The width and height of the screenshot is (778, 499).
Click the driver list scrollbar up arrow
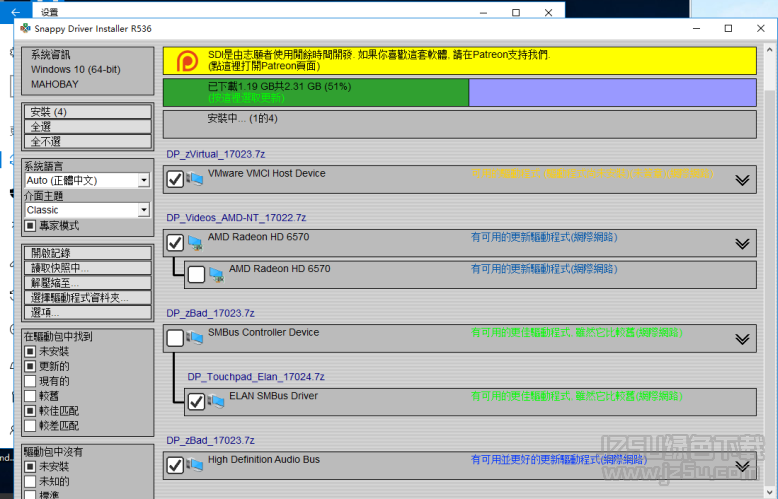point(770,50)
